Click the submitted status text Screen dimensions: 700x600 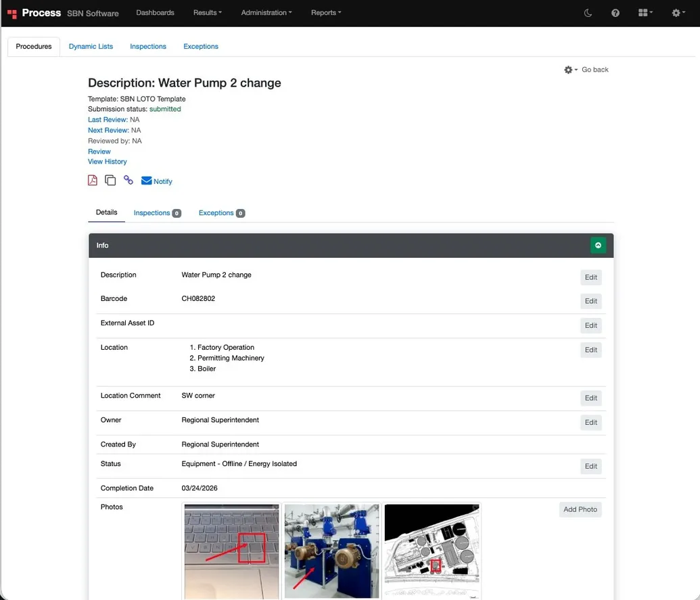(x=165, y=109)
